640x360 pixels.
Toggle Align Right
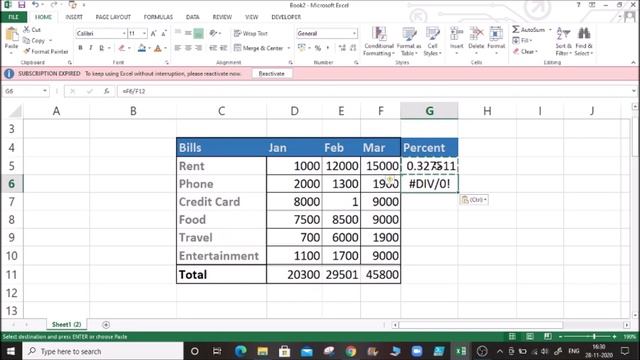(x=198, y=48)
